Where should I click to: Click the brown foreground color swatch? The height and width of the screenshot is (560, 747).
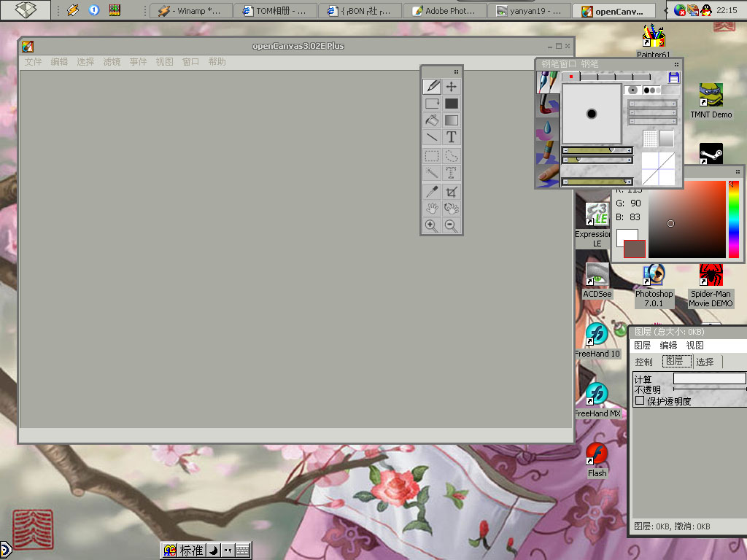635,249
